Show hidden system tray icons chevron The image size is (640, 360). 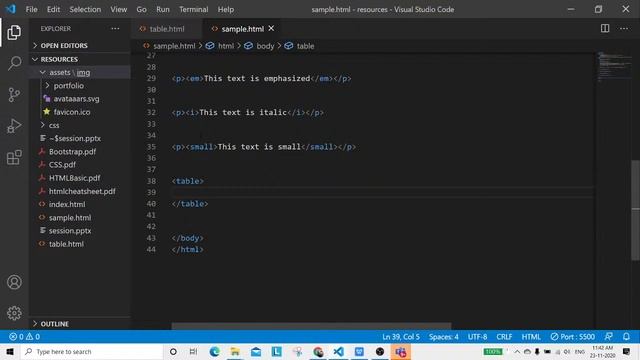[517, 351]
